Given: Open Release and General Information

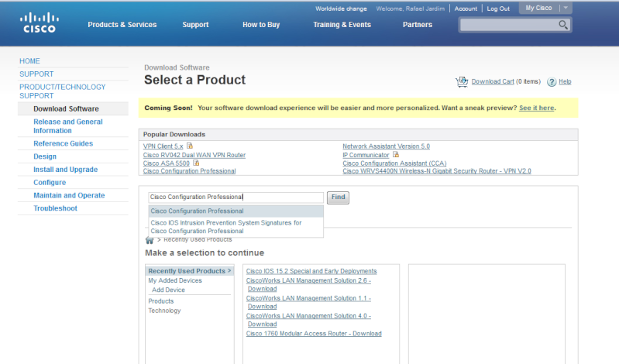Looking at the screenshot, I should pos(68,126).
